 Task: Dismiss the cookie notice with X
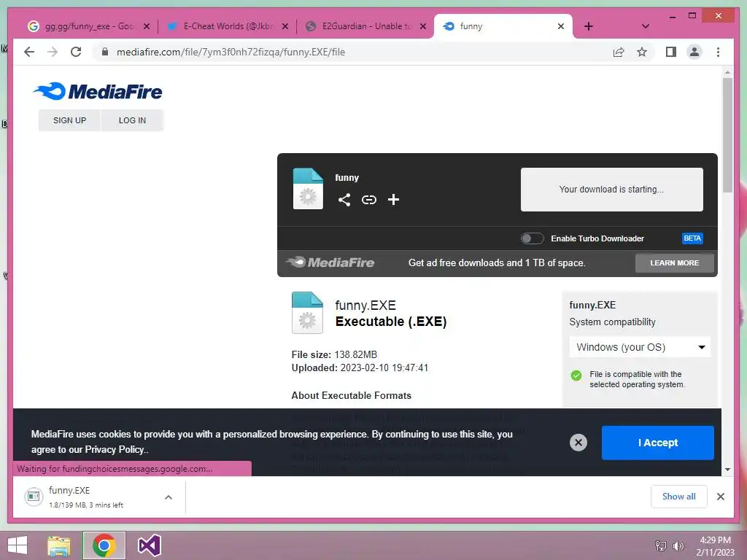coord(578,443)
